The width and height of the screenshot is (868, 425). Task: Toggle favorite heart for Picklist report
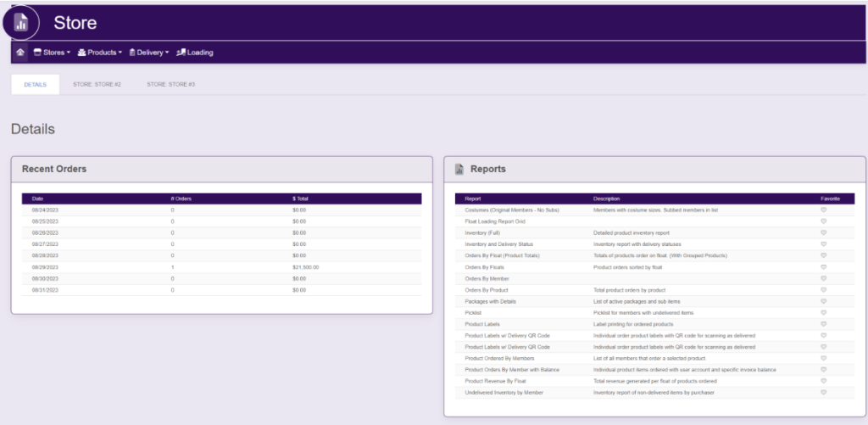[x=823, y=313]
